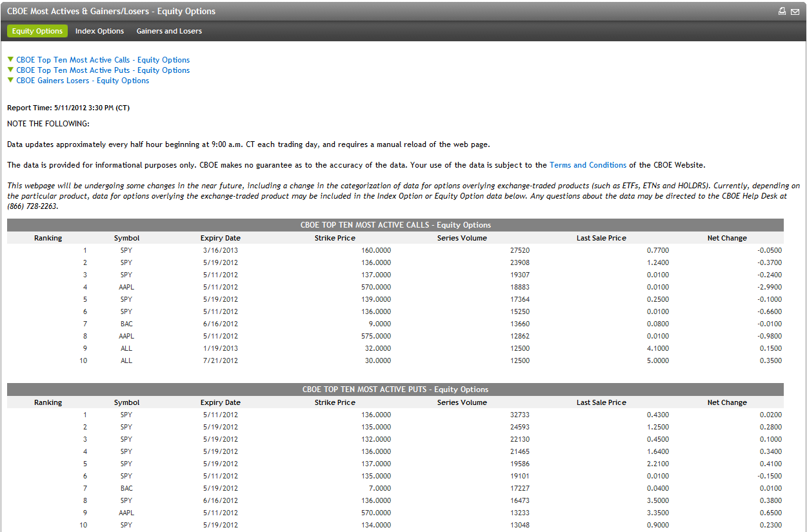
Task: Click the ALL symbol in calls ranking 9 row
Action: click(126, 348)
